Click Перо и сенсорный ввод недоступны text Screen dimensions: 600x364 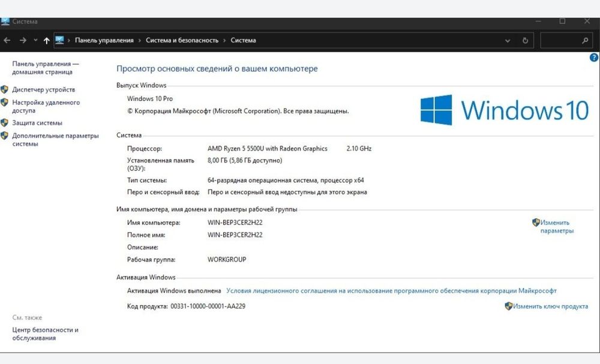287,192
